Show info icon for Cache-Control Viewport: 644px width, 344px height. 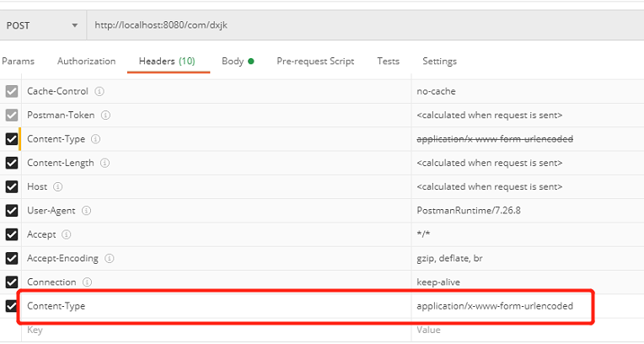99,91
